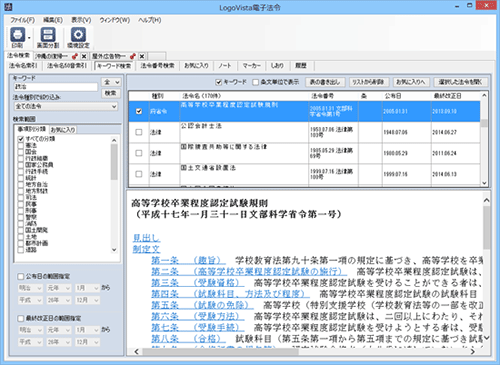
Task: Click the 検索 search button
Action: [111, 93]
